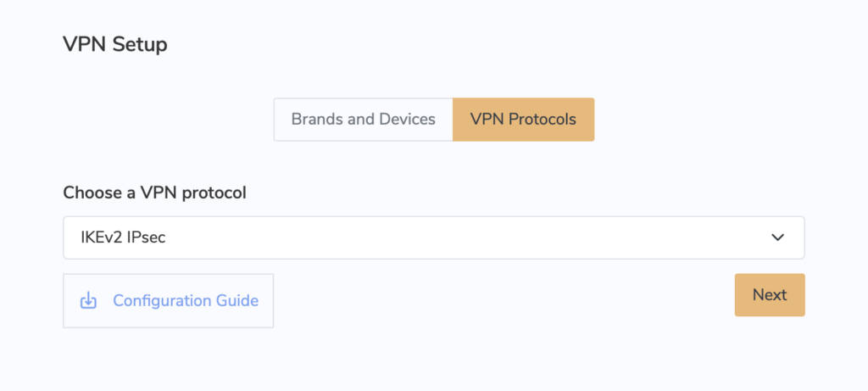Focus the protocol selection field
Viewport: 868px width, 391px height.
[433, 237]
